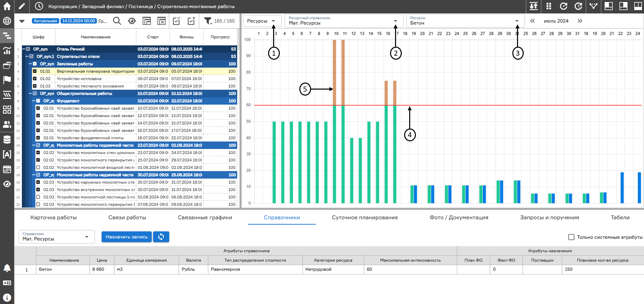
Task: Click the pencil edit icon
Action: point(22,6)
